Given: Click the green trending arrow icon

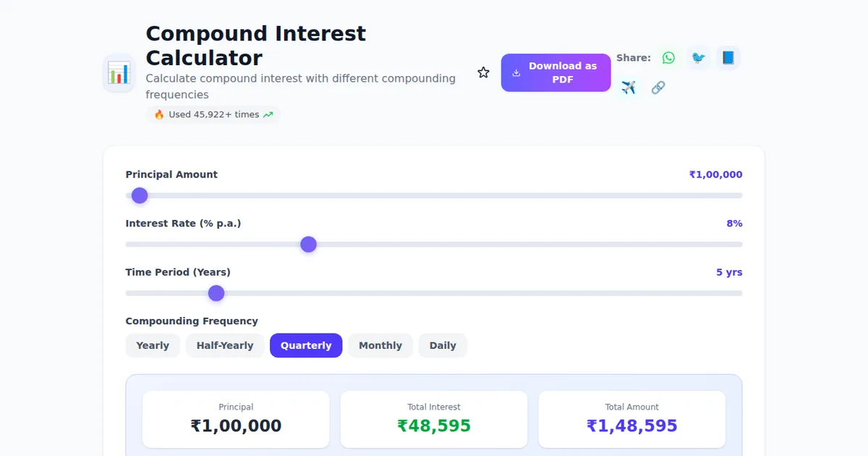Looking at the screenshot, I should pos(268,114).
